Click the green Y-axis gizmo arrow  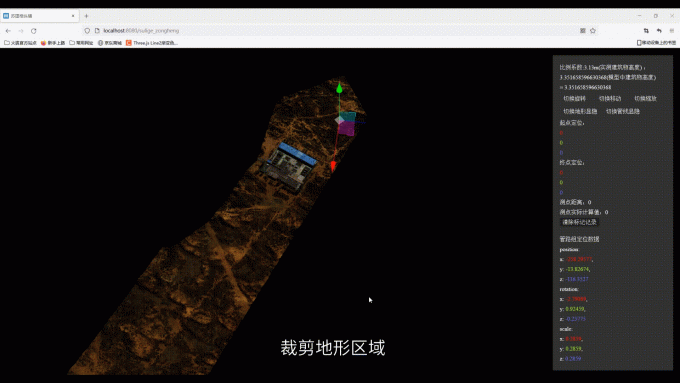coord(339,88)
